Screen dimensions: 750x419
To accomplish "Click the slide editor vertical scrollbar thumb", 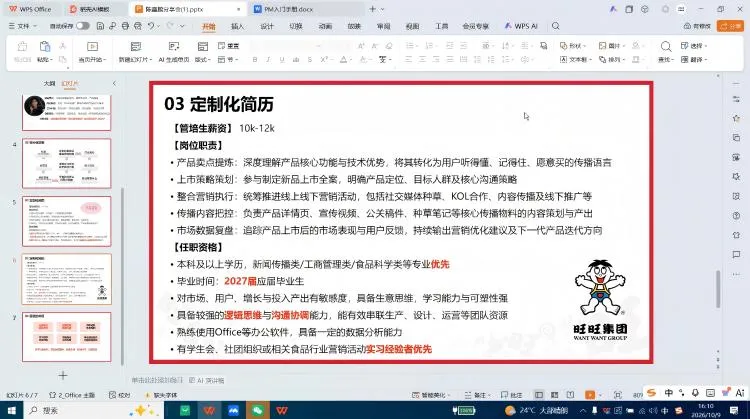I will (x=718, y=289).
